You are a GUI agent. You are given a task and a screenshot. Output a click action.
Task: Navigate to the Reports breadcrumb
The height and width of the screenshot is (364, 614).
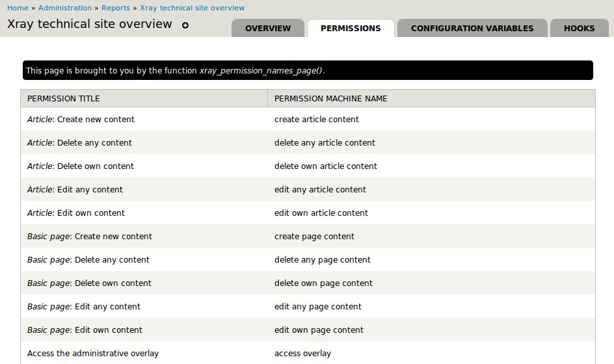116,8
